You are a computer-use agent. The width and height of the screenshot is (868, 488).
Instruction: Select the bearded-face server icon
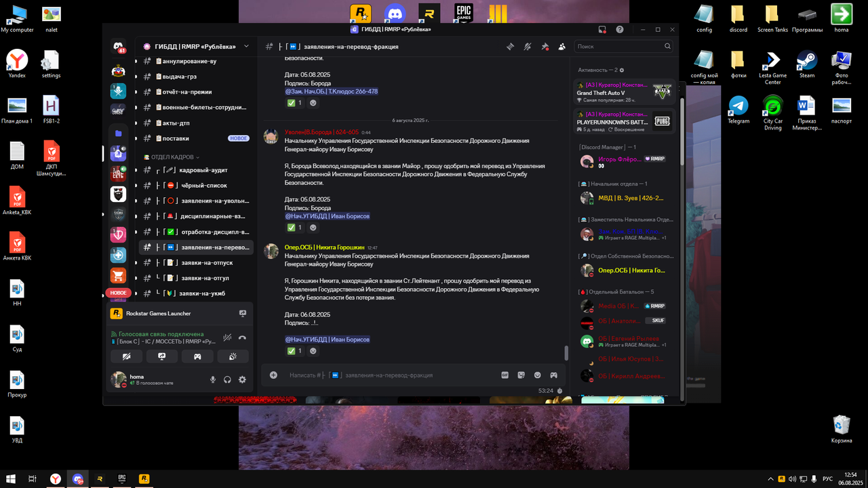pyautogui.click(x=118, y=194)
